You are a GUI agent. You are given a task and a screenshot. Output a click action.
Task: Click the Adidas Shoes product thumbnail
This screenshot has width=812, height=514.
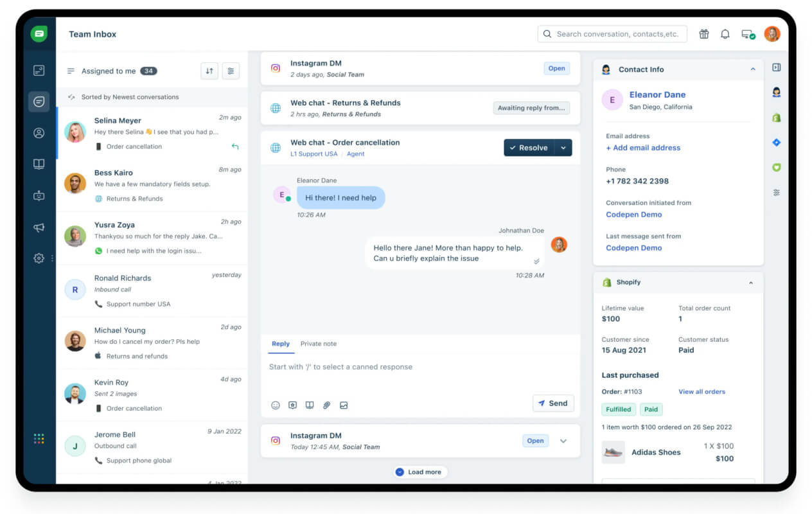click(x=613, y=452)
